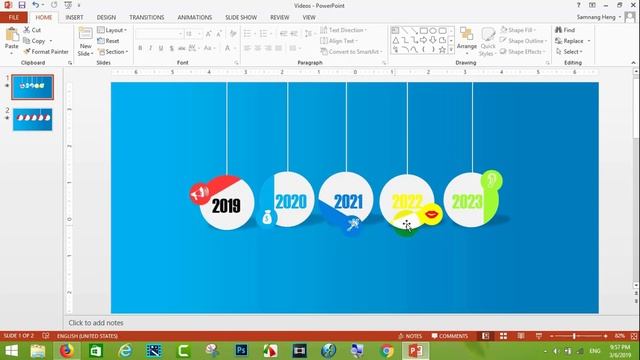The height and width of the screenshot is (360, 640).
Task: Open the Section dropdown
Action: point(113,52)
